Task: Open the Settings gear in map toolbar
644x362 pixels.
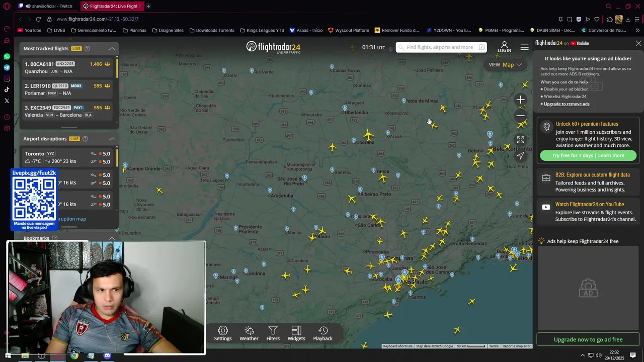Action: [223, 333]
